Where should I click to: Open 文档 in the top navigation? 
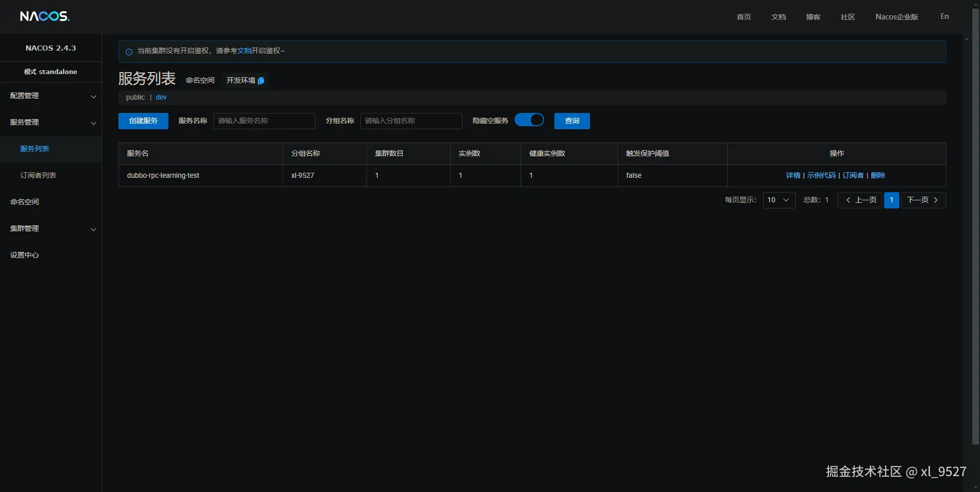pos(778,17)
